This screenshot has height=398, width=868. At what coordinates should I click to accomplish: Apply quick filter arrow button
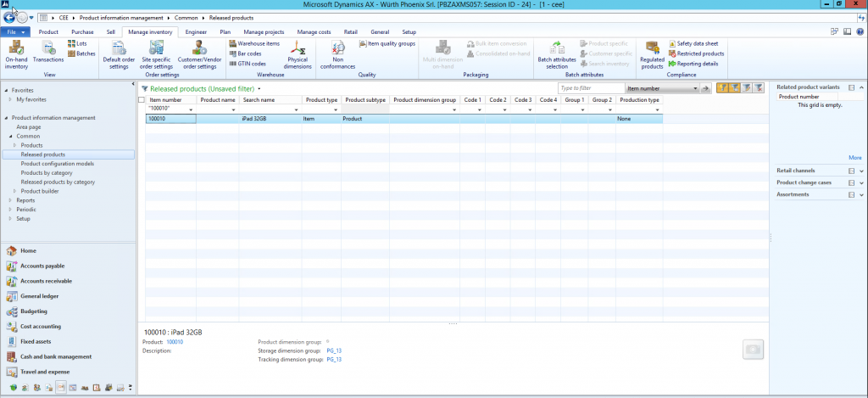point(705,88)
